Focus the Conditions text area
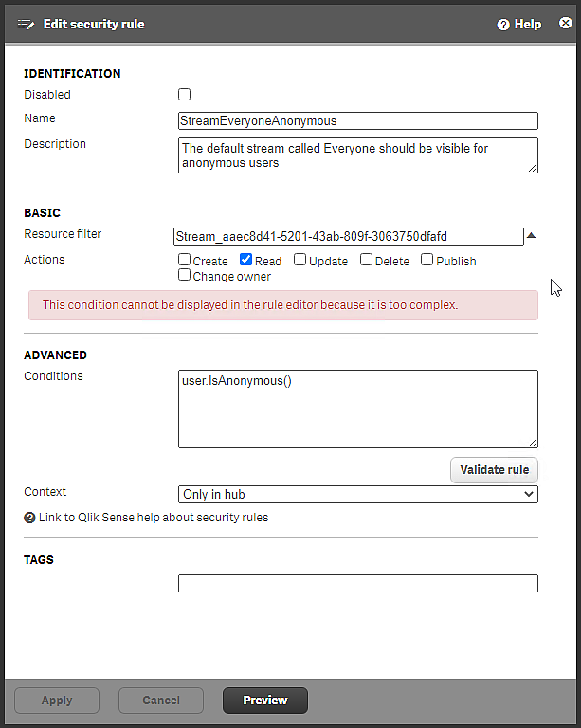Image resolution: width=581 pixels, height=728 pixels. pyautogui.click(x=357, y=409)
